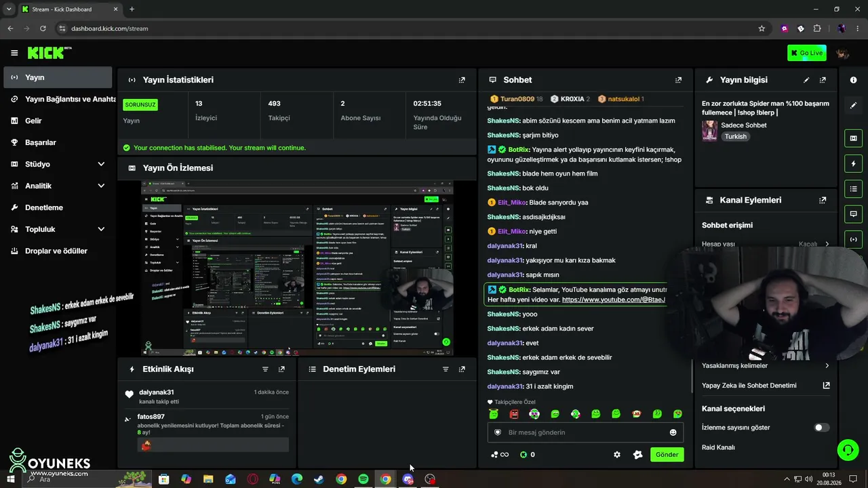
Task: Click the Windows taskbar search box
Action: pyautogui.click(x=88, y=479)
